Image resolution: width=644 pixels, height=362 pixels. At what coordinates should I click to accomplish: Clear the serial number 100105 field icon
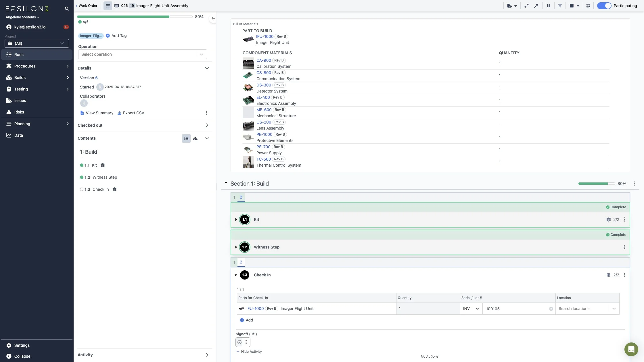click(551, 309)
